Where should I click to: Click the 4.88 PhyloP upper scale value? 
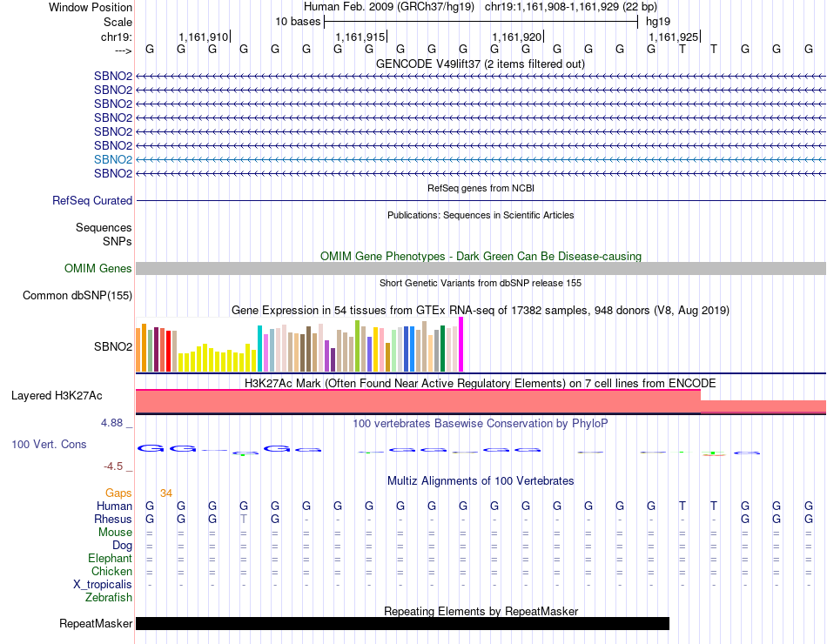click(111, 423)
